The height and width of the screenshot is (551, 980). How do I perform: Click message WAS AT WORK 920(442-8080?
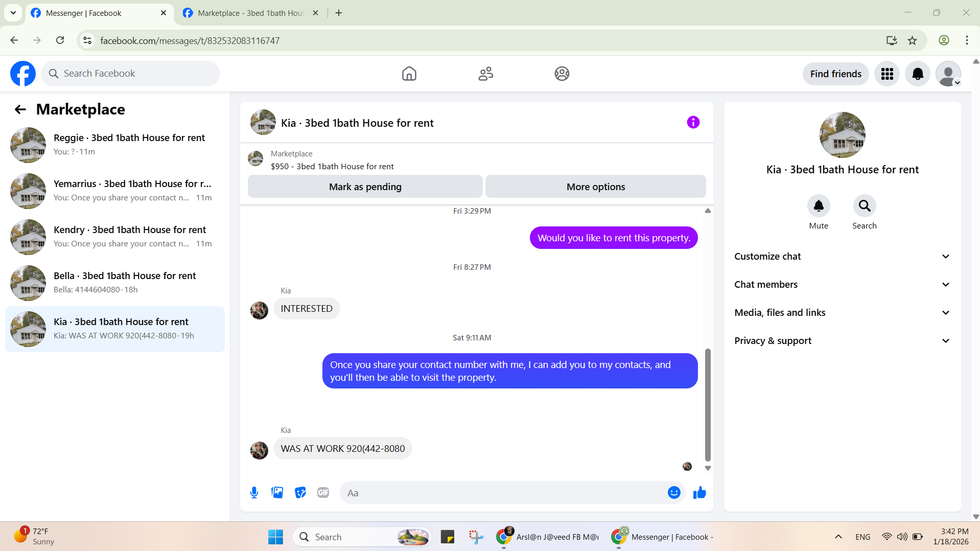(x=342, y=449)
